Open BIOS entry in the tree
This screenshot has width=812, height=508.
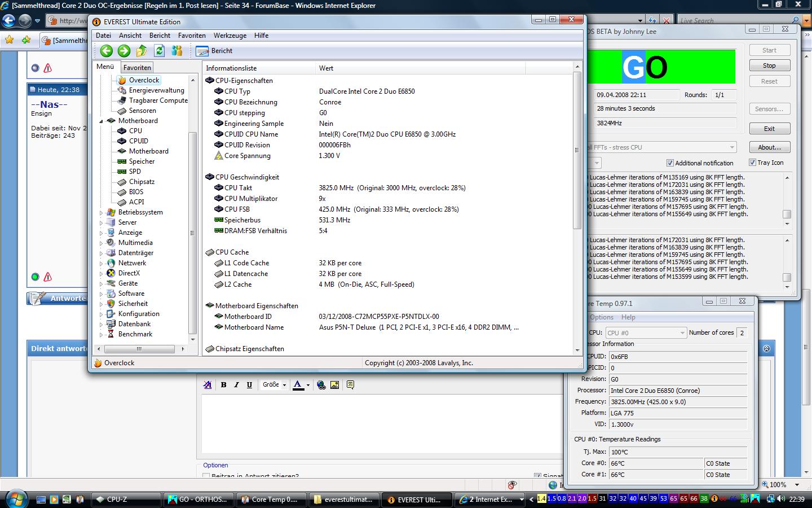[x=136, y=192]
